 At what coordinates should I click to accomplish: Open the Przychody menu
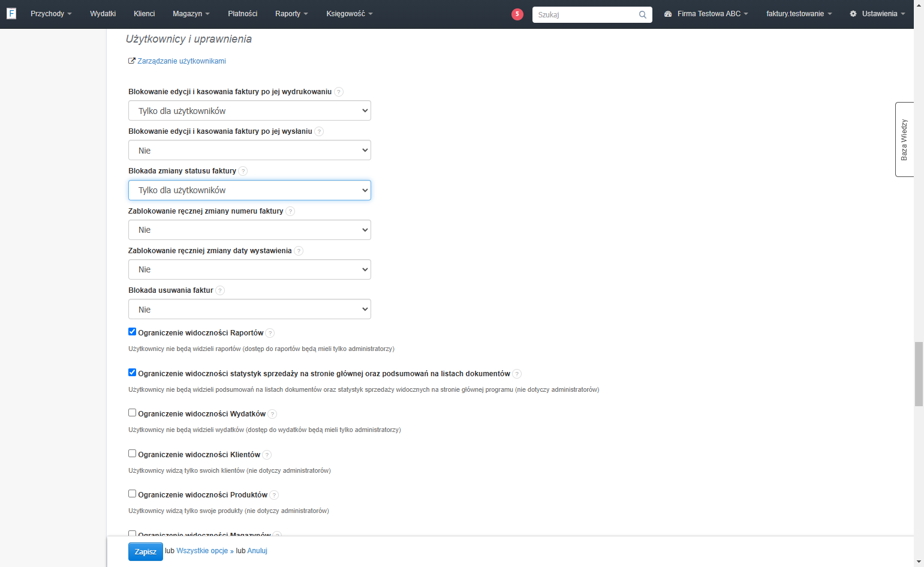[x=51, y=14]
